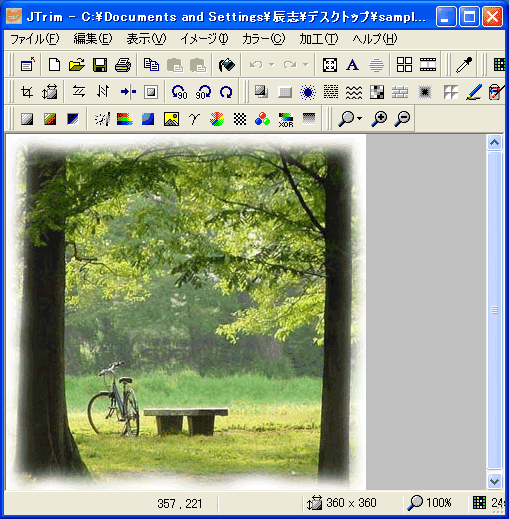Click the vertical flip arrows icon
The width and height of the screenshot is (509, 519).
click(x=103, y=92)
